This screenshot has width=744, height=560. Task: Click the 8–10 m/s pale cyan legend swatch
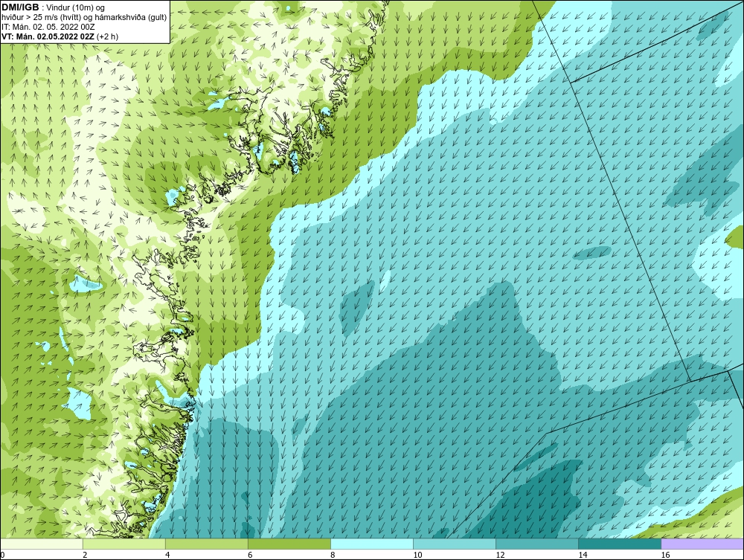click(372, 544)
